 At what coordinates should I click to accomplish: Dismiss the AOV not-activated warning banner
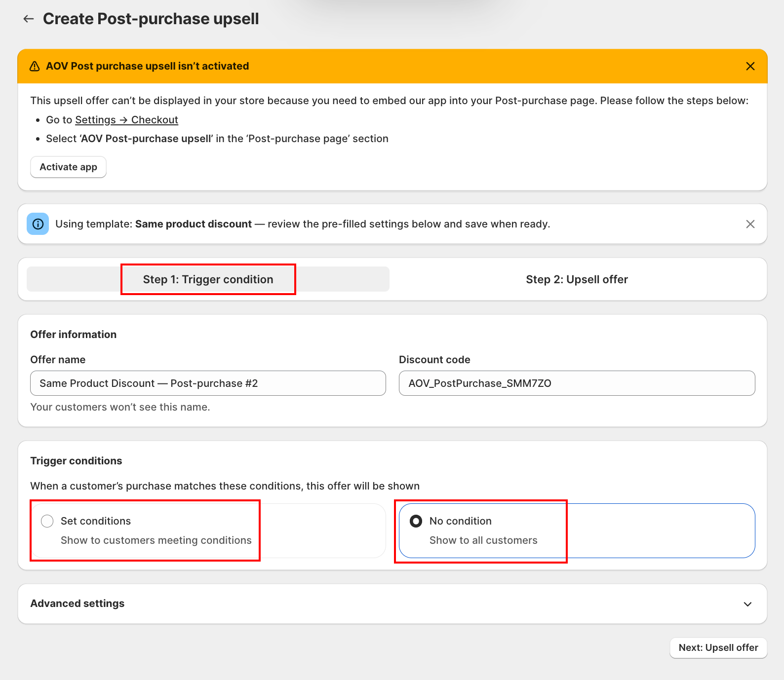[750, 66]
